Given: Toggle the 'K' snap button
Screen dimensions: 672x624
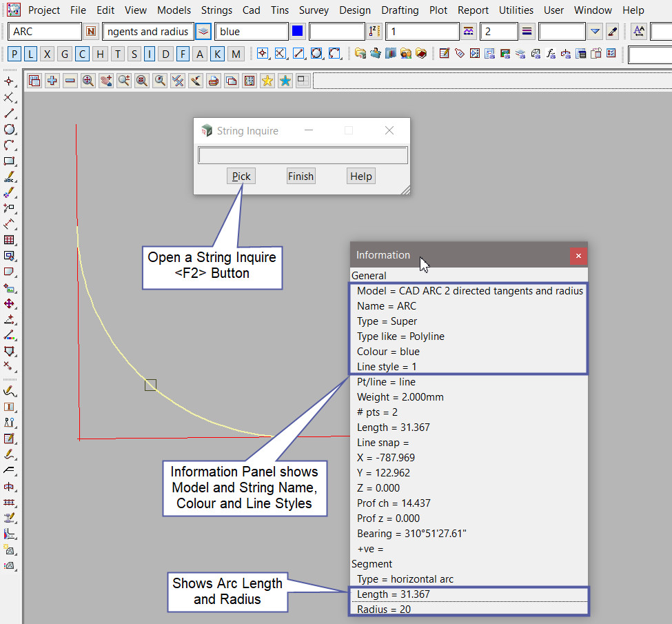Looking at the screenshot, I should click(x=218, y=54).
